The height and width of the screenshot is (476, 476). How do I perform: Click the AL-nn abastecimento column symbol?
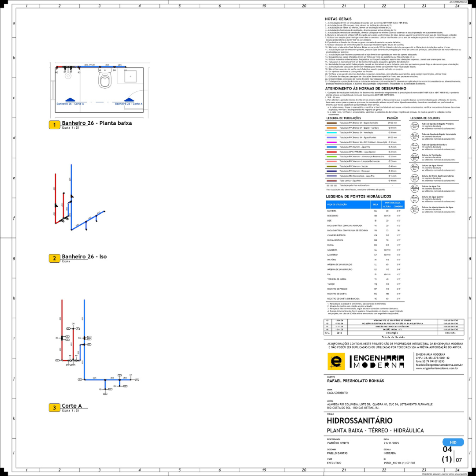[x=415, y=209]
